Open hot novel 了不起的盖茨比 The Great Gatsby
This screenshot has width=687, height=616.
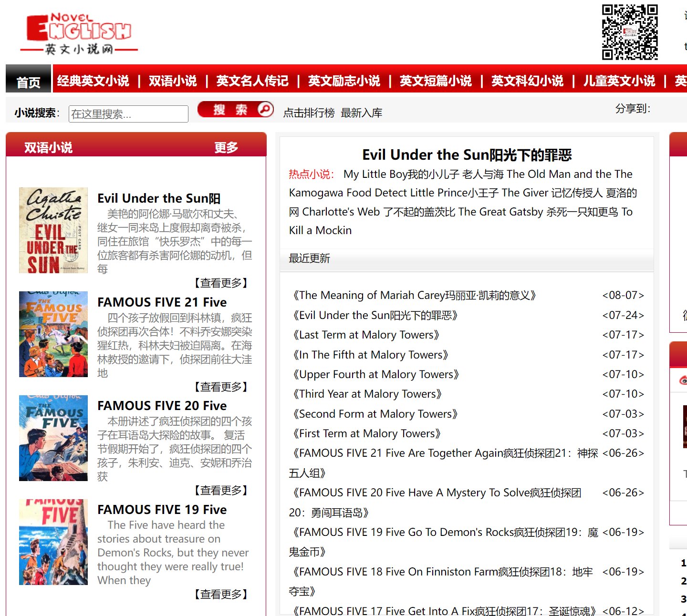(464, 212)
